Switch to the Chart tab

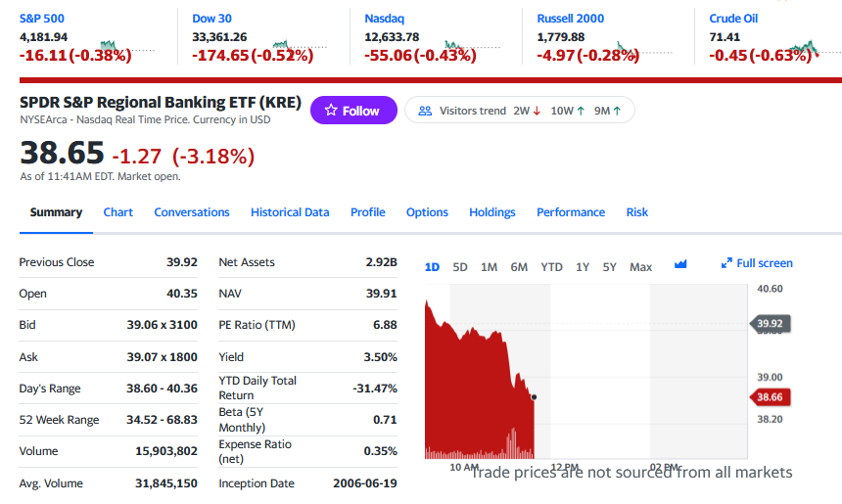pos(118,212)
